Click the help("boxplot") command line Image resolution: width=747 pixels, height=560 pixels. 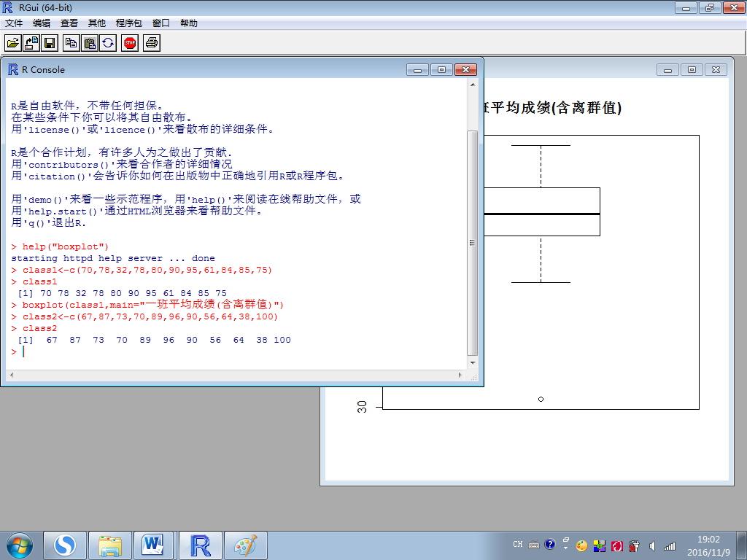click(x=60, y=246)
